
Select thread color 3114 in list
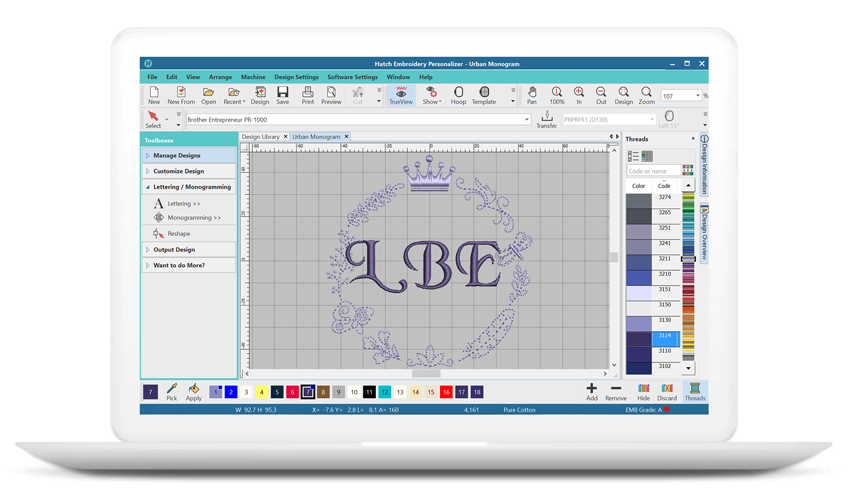pyautogui.click(x=653, y=339)
